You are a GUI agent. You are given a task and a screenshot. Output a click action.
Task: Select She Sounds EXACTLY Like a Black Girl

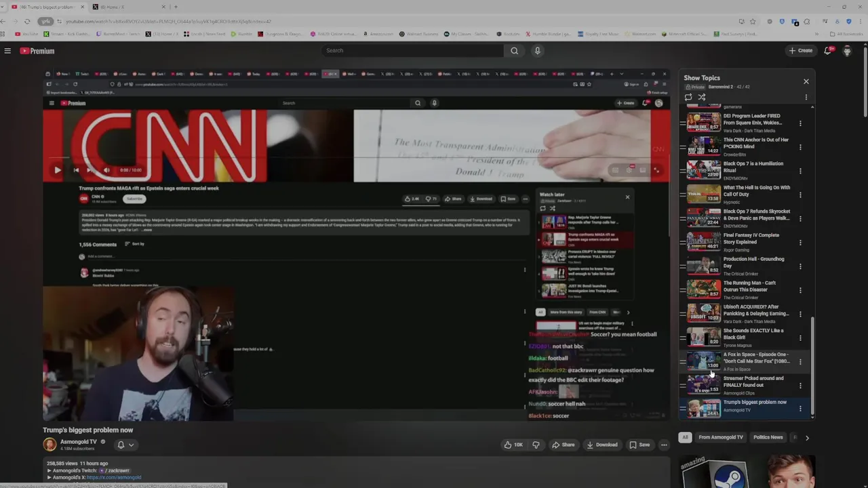point(743,338)
